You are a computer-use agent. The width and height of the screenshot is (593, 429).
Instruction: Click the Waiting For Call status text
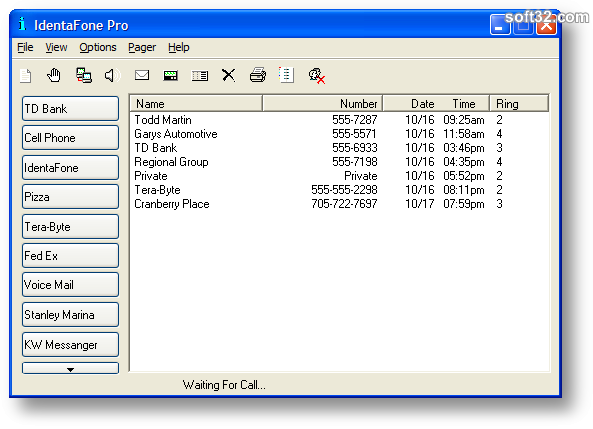224,385
